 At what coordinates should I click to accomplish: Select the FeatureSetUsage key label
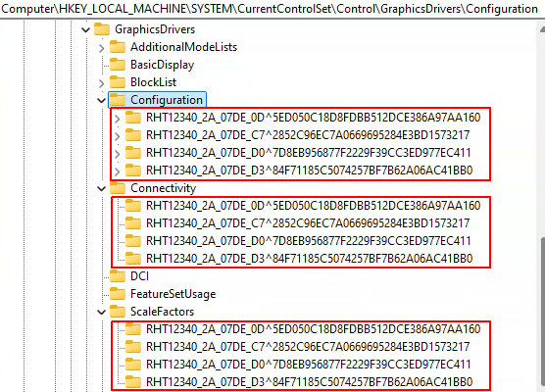tap(173, 294)
